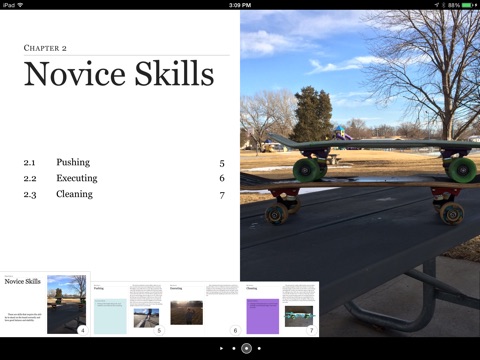Tap the Chapter 2 heading label
This screenshot has width=480, height=360.
[x=45, y=48]
